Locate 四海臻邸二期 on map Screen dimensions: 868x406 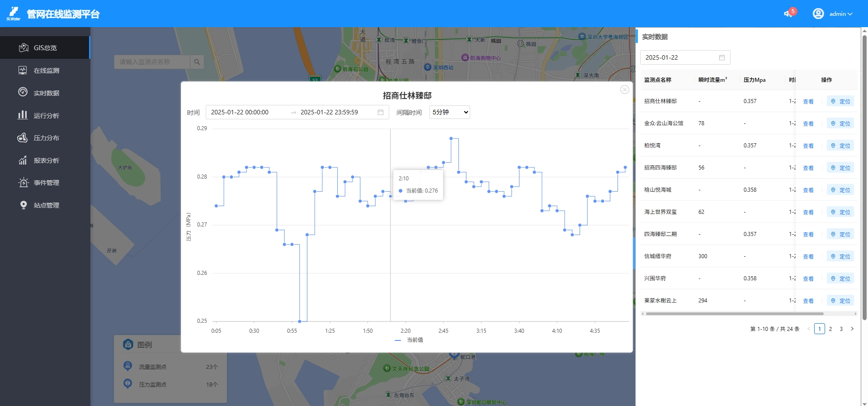[840, 235]
